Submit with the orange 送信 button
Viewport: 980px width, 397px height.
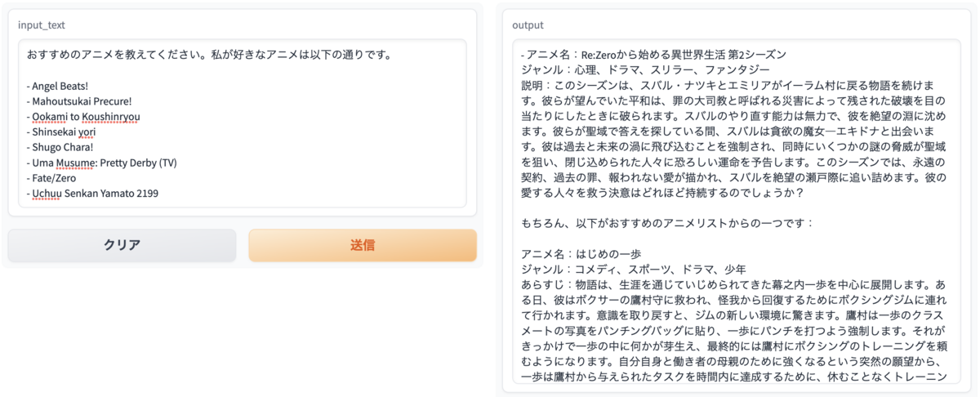[x=363, y=245]
